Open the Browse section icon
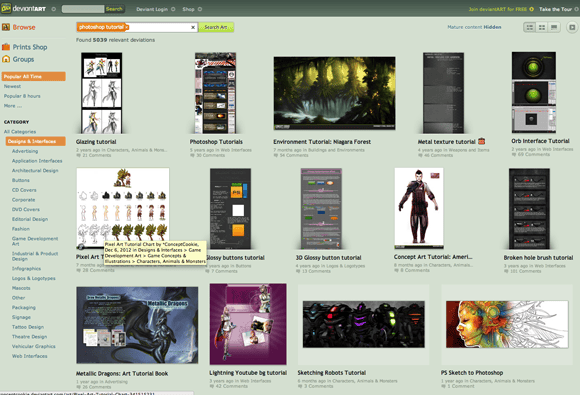 6,27
